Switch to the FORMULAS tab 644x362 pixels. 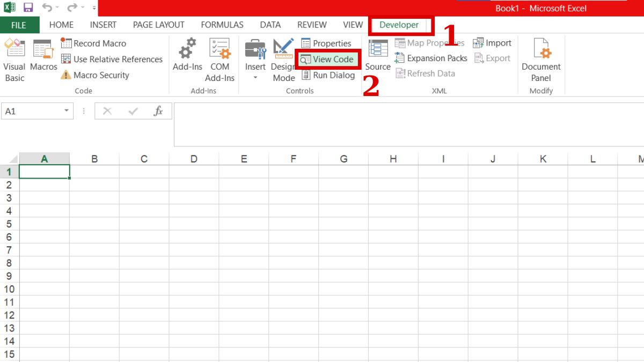point(222,25)
